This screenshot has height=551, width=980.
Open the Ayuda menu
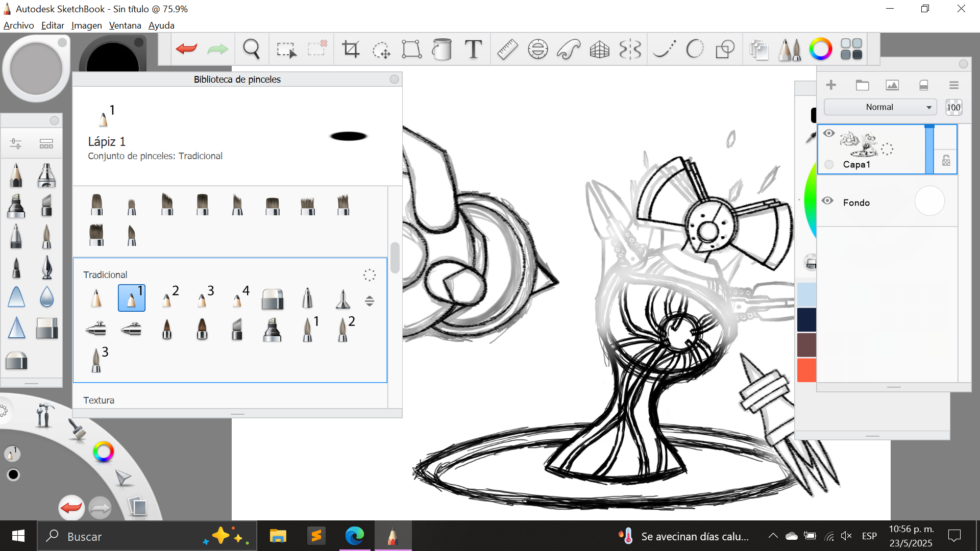coord(161,26)
